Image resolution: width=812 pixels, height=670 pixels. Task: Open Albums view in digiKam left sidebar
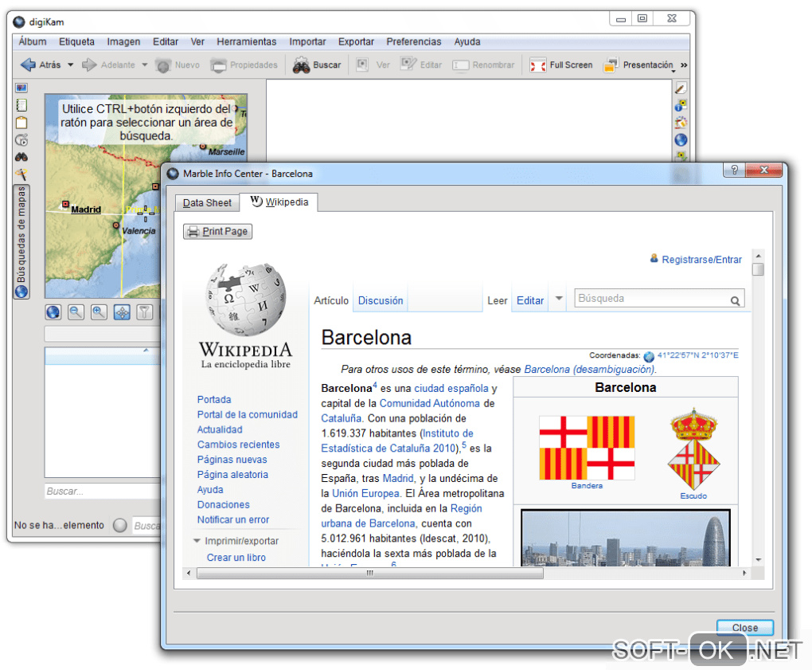[x=21, y=88]
